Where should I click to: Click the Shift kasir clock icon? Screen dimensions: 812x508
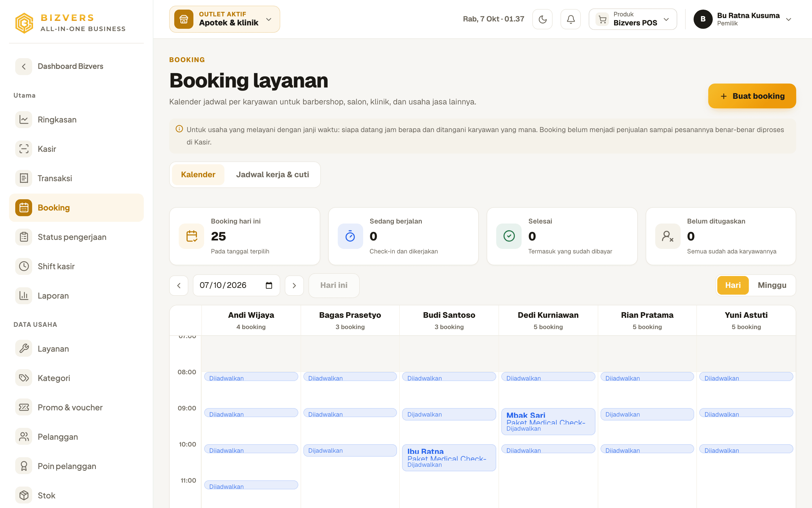24,266
